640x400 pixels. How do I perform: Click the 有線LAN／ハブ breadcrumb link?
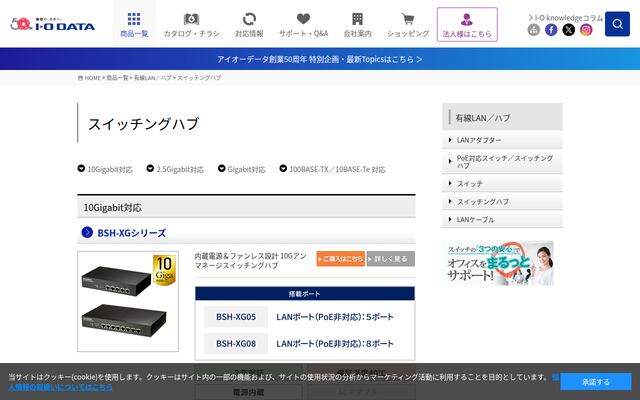(x=153, y=78)
